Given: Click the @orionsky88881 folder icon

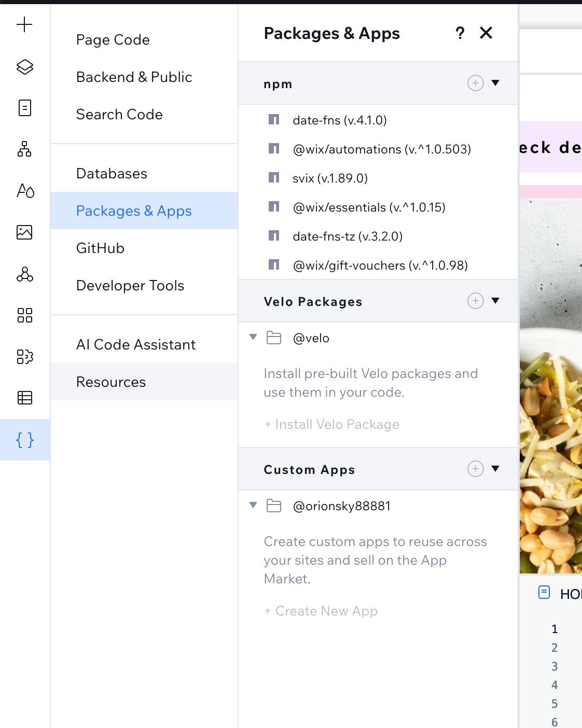Looking at the screenshot, I should (273, 506).
